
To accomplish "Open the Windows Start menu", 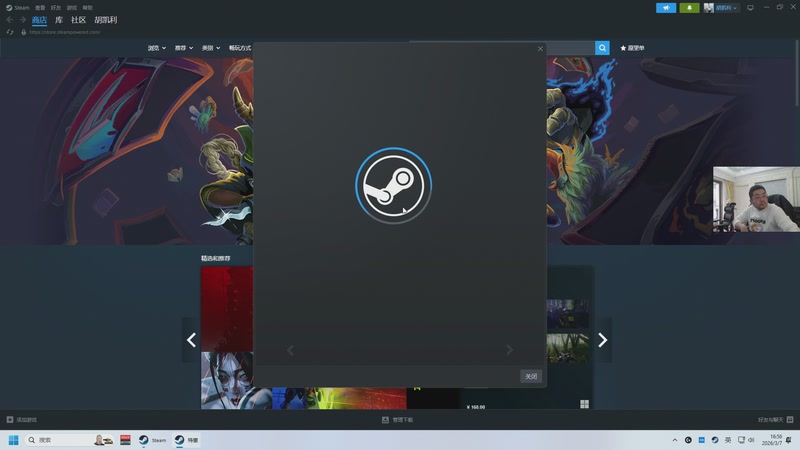I will 14,440.
